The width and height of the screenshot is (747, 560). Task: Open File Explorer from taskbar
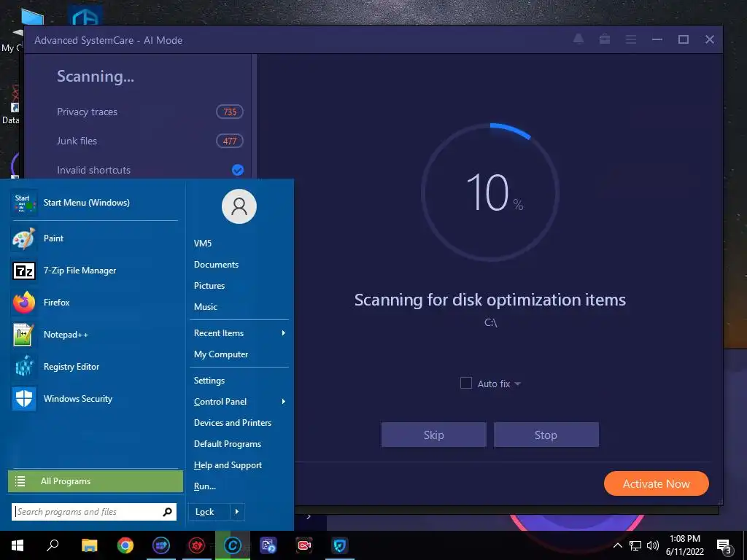pyautogui.click(x=89, y=545)
